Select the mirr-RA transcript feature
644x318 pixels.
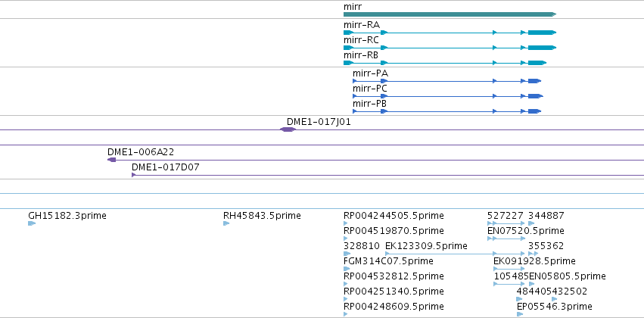[x=450, y=33]
